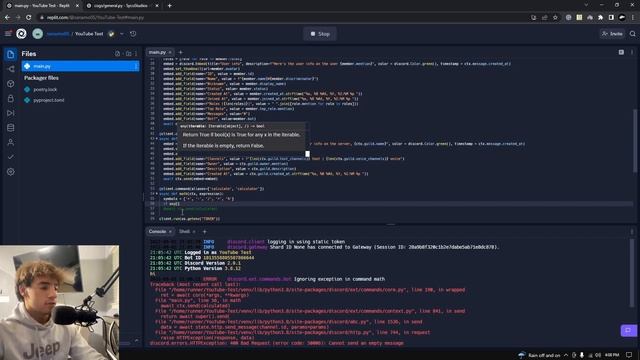The height and width of the screenshot is (360, 640).
Task: Open the user avatar profile
Action: (38, 34)
